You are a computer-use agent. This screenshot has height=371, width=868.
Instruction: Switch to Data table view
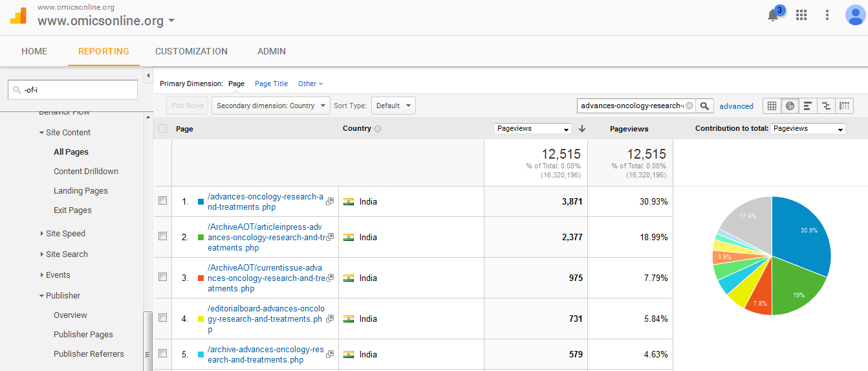point(772,106)
